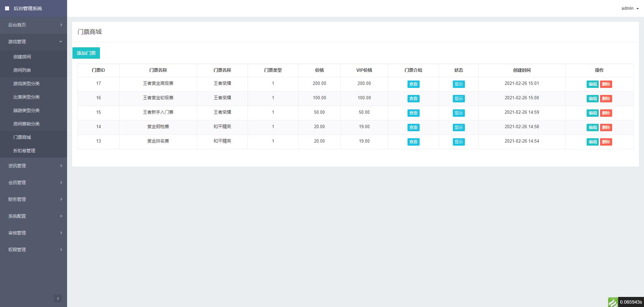Expand the 权限管理 menu
The image size is (644, 307).
[34, 250]
